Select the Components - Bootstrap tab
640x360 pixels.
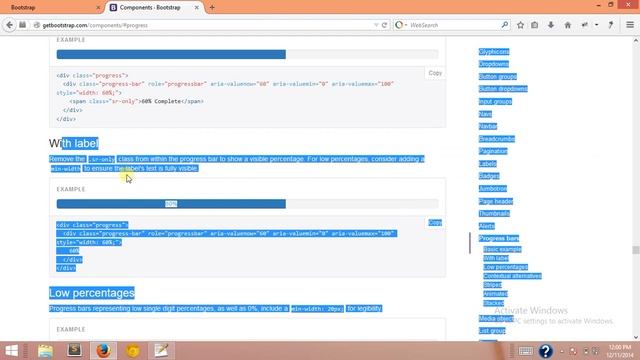pos(154,7)
